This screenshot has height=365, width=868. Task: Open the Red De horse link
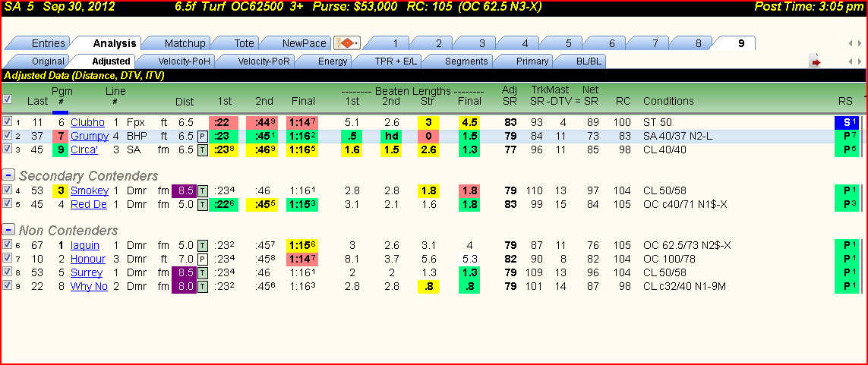[x=89, y=204]
